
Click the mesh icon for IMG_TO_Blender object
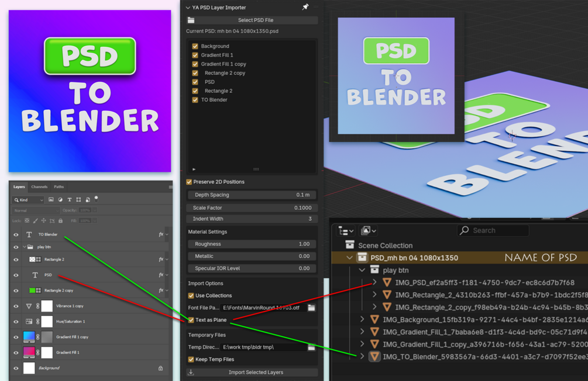point(374,356)
